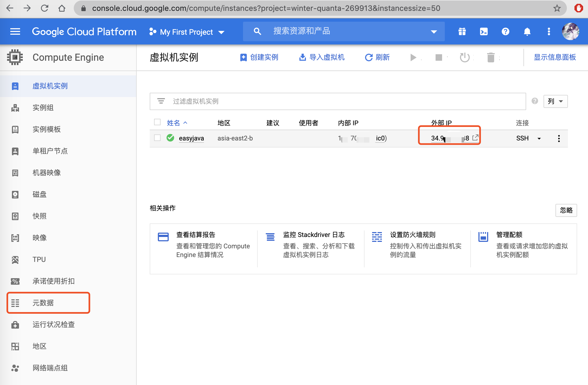Open the My First Project selector
The width and height of the screenshot is (588, 385).
coord(187,32)
